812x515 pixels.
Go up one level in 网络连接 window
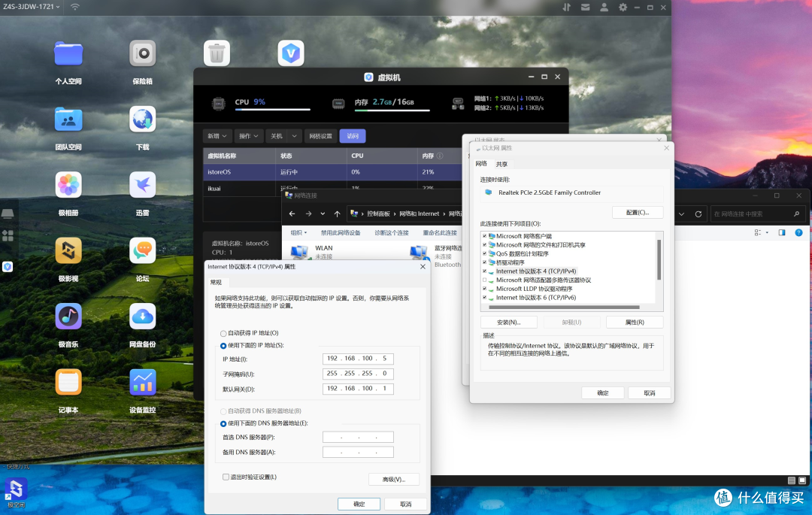pos(337,214)
